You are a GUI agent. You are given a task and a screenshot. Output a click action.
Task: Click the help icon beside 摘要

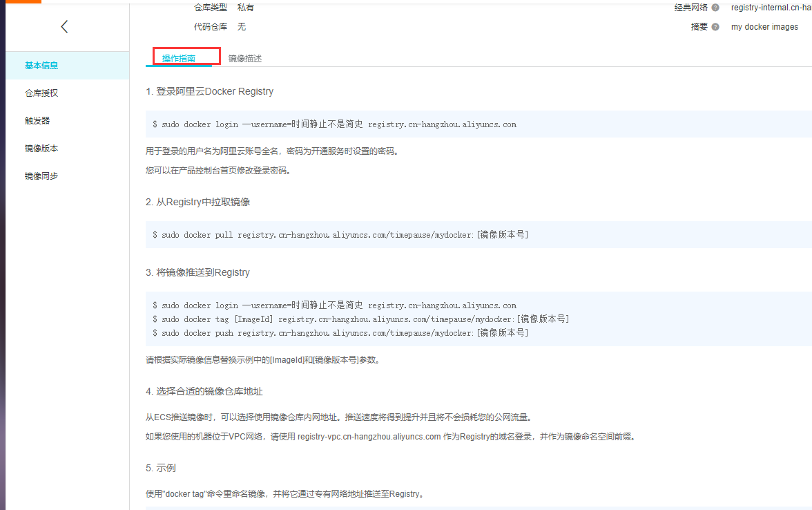[715, 27]
